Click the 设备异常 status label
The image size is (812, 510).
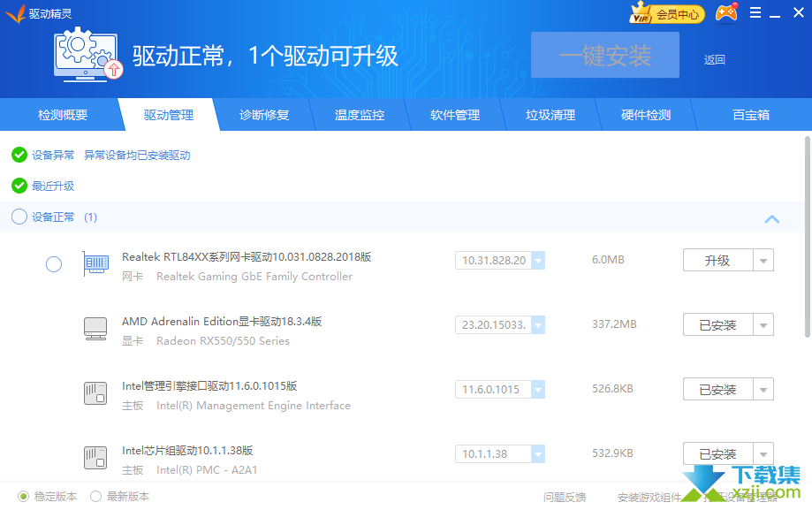point(53,155)
